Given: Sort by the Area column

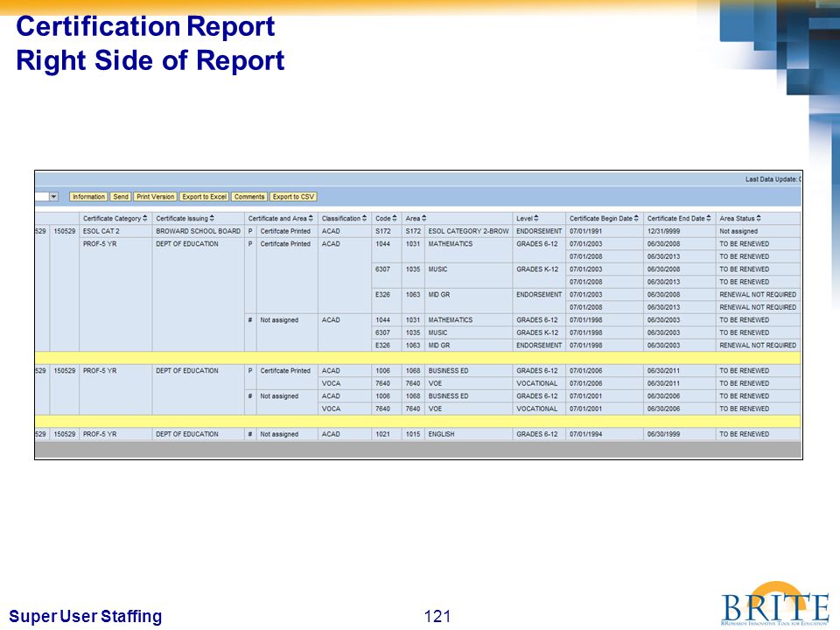Looking at the screenshot, I should coord(423,219).
